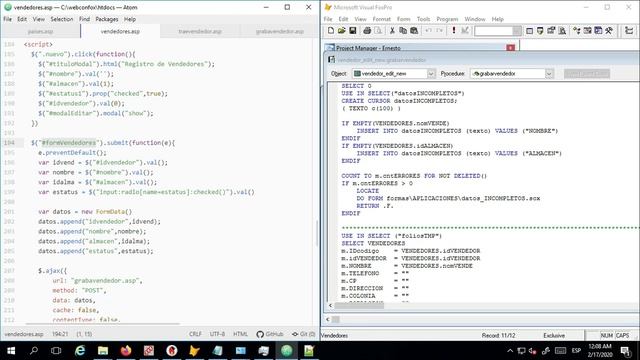Screen dimensions: 640x360
Task: Click the vendedores.asp file name in Atom status bar
Action: [24, 334]
